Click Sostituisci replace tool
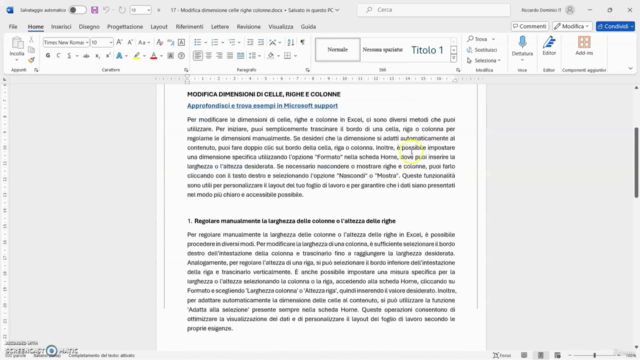640x360 pixels. click(x=482, y=50)
